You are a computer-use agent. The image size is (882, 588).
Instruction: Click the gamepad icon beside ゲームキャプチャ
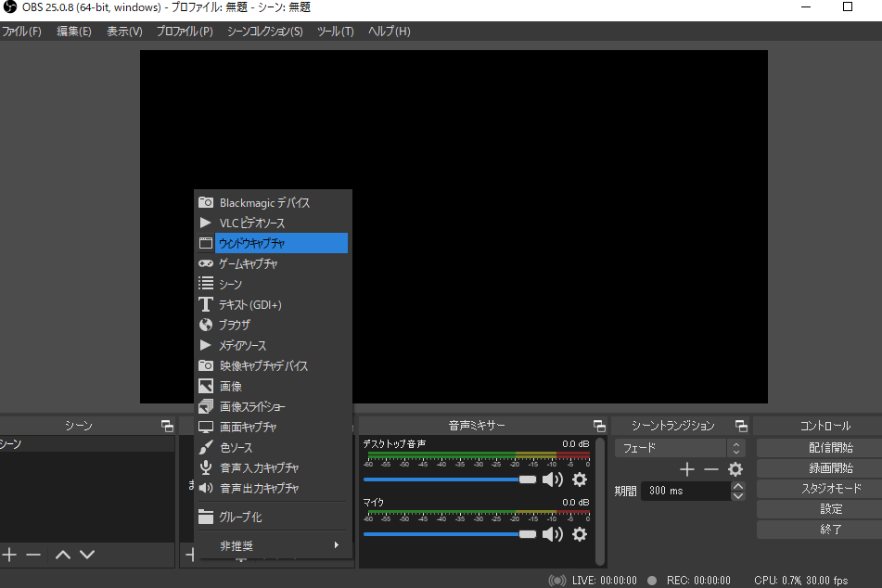(206, 263)
